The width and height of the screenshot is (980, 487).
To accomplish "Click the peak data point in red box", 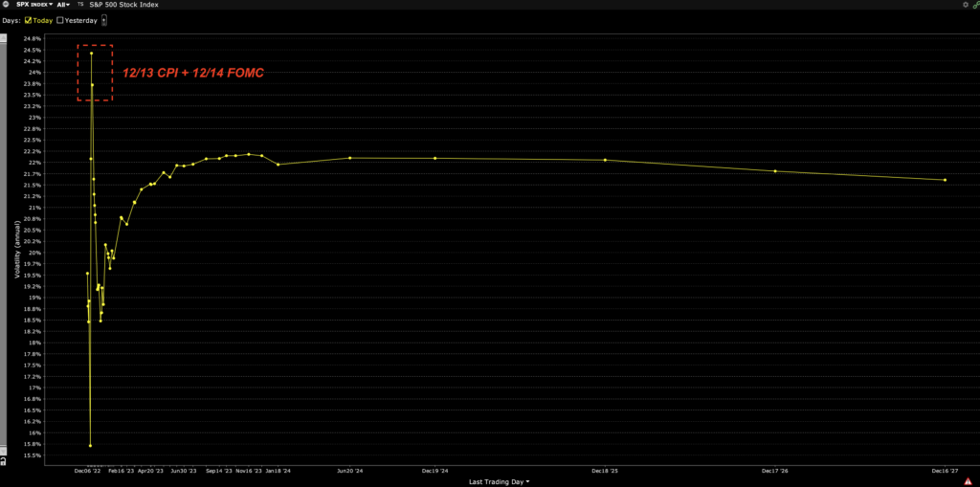I will point(91,54).
